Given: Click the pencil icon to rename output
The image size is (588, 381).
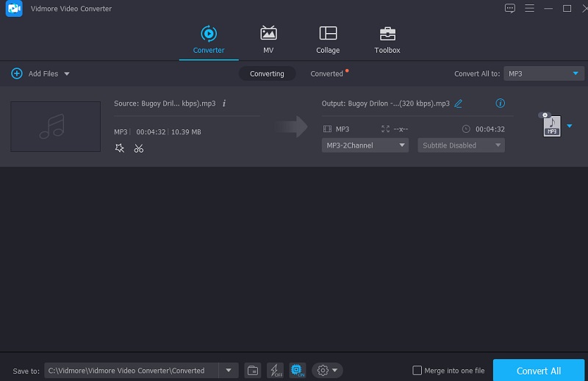Looking at the screenshot, I should pyautogui.click(x=459, y=104).
